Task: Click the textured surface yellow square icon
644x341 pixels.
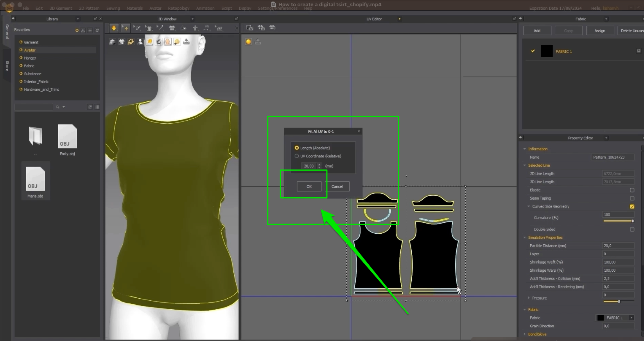Action: click(x=149, y=42)
